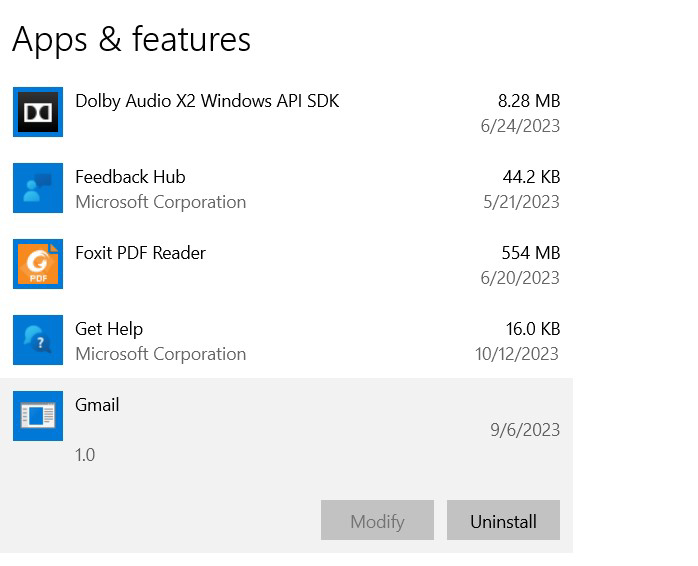
Task: Select the Get Help app name
Action: tap(109, 329)
